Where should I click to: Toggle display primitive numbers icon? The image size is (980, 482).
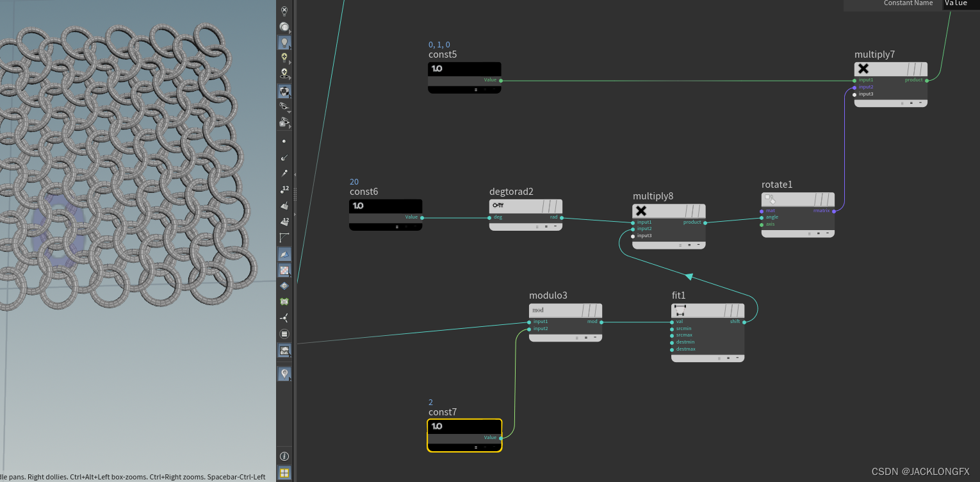coord(284,222)
